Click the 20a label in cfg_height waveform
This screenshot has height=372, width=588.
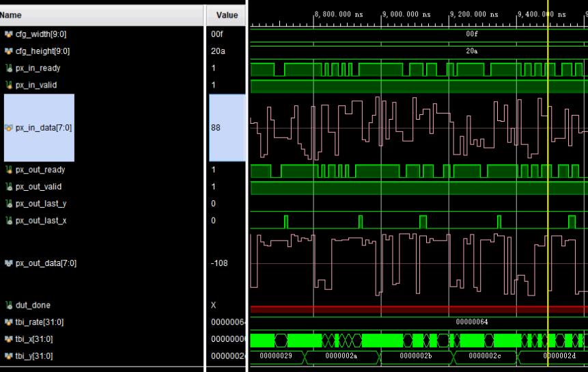click(472, 51)
